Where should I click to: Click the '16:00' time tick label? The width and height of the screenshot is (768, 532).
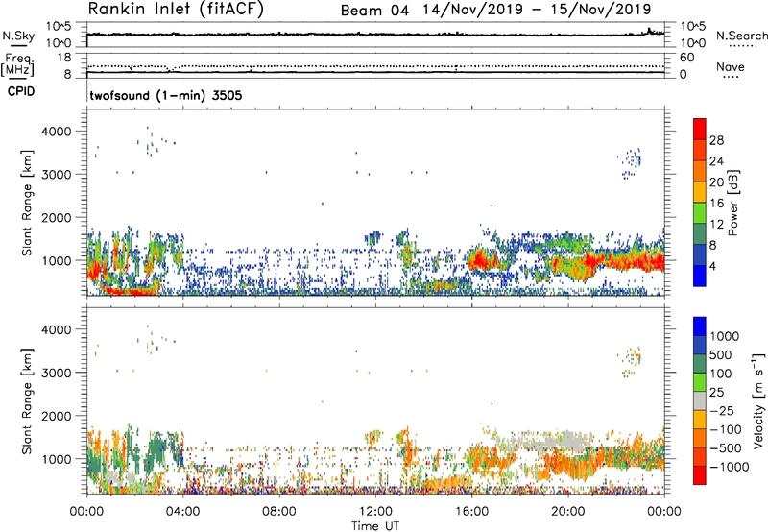coord(471,512)
